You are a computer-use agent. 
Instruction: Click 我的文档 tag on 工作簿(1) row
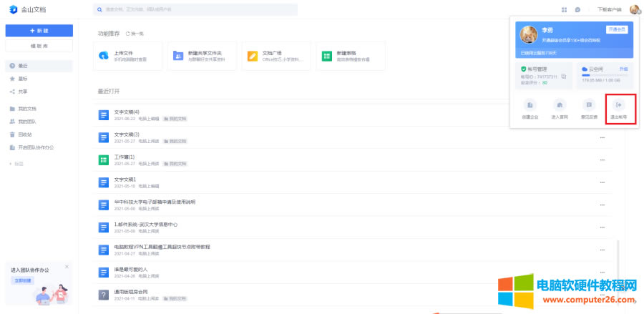point(175,164)
